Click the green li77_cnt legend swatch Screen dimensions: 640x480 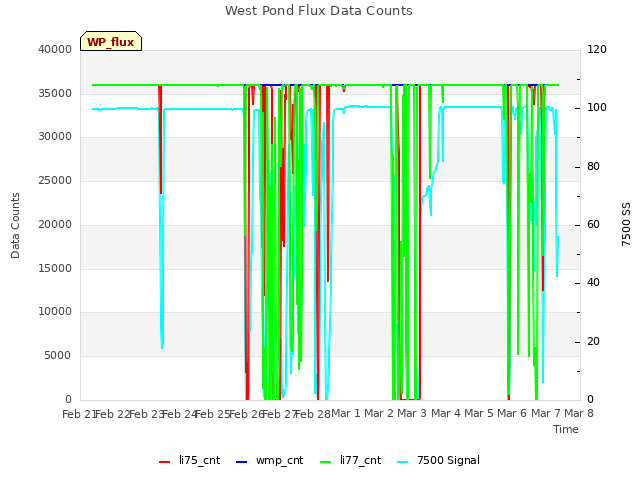tap(326, 462)
